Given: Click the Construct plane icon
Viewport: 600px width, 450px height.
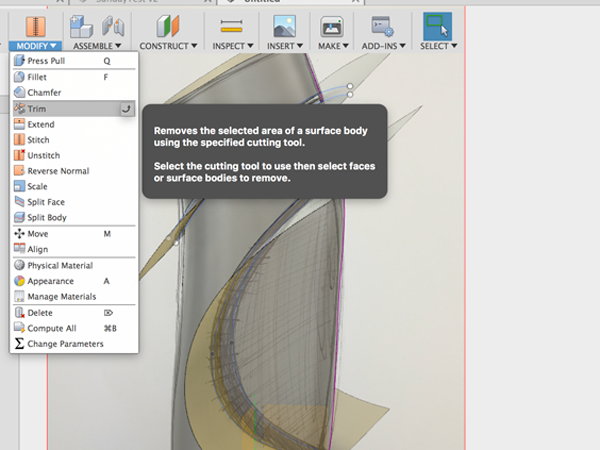Looking at the screenshot, I should tap(168, 26).
